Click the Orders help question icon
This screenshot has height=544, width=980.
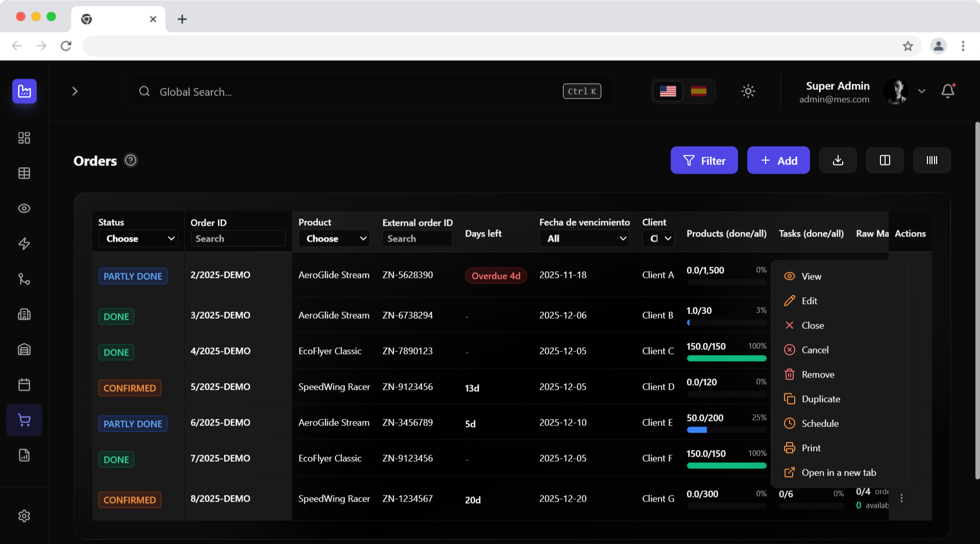pos(131,160)
